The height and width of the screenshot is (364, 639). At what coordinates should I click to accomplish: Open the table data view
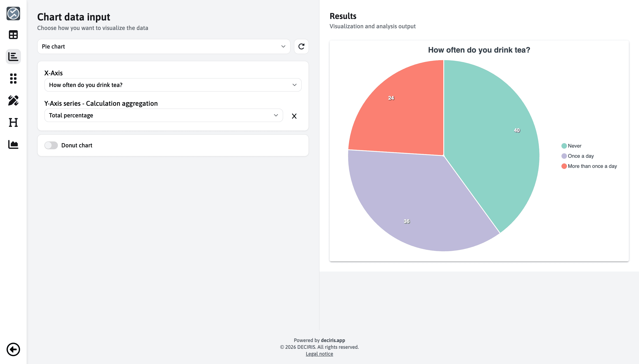(13, 35)
